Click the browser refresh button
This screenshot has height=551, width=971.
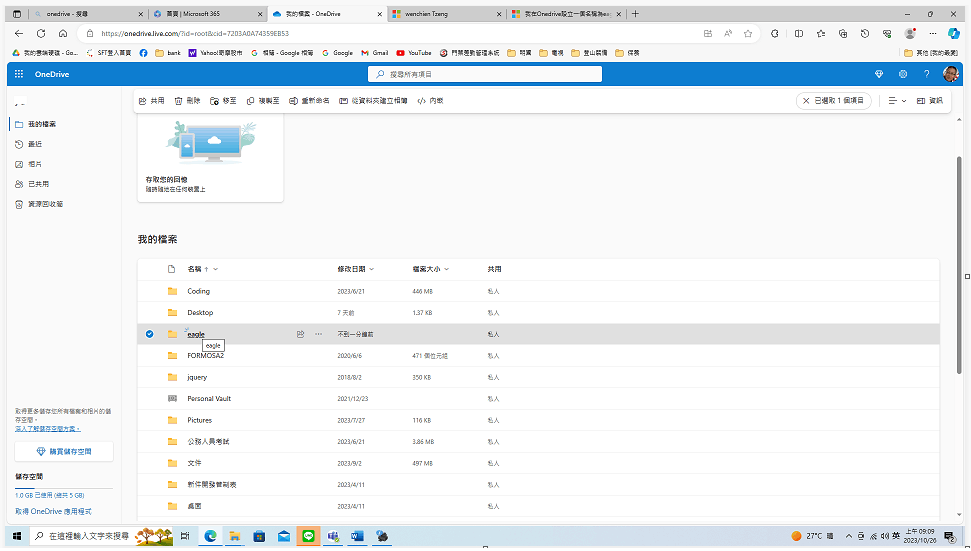41,33
